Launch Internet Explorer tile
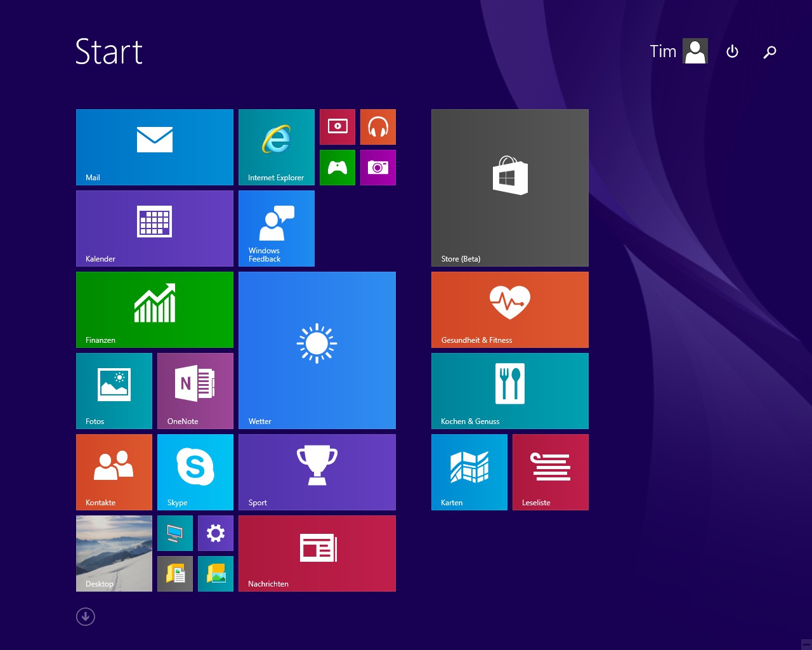Screen dimensions: 812x650 277,147
